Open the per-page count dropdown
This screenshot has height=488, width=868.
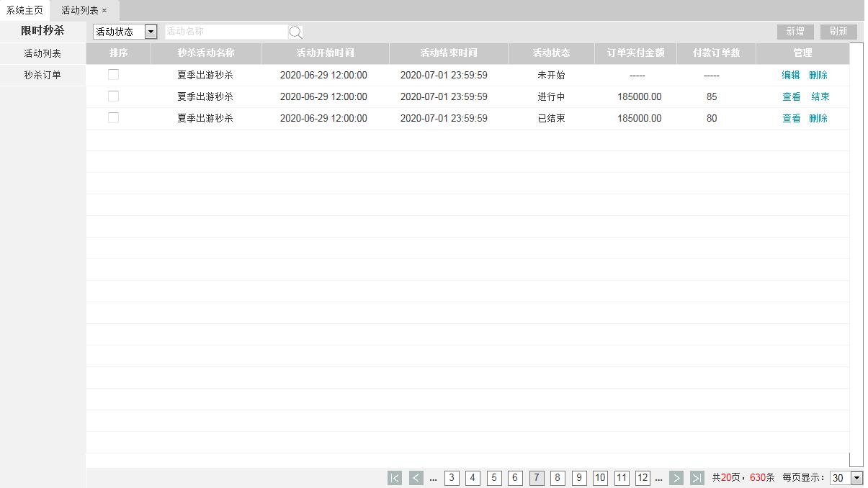(x=846, y=478)
